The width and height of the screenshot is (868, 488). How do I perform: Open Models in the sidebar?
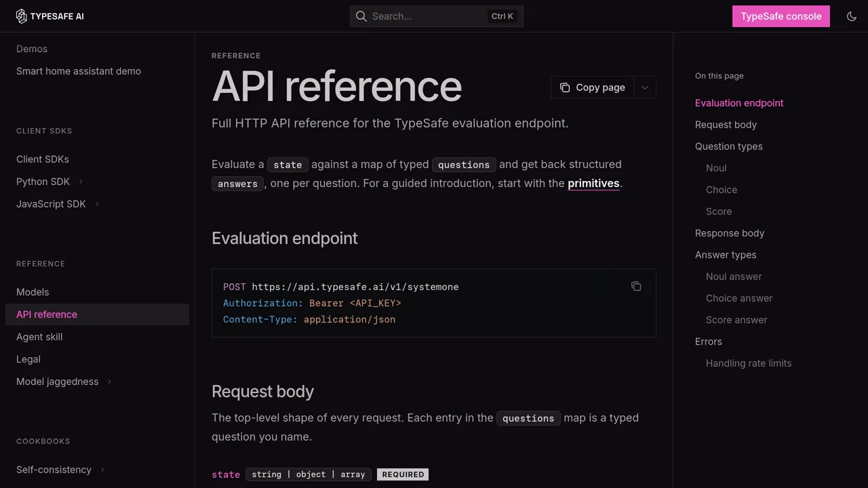click(x=33, y=292)
